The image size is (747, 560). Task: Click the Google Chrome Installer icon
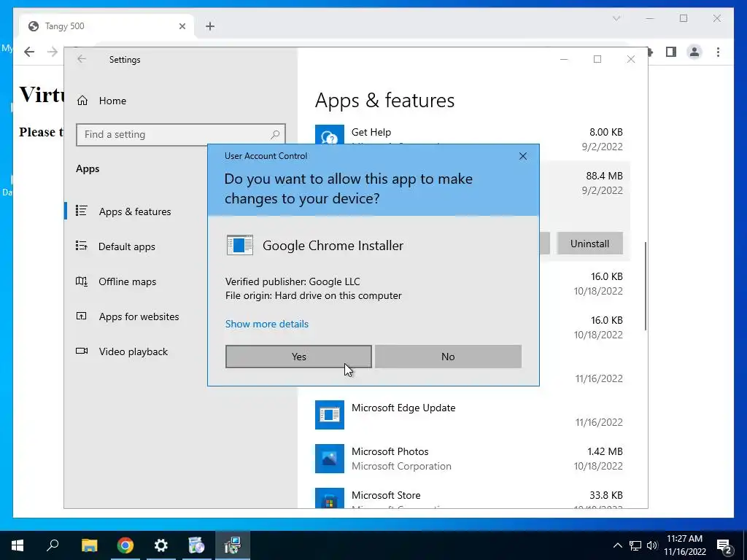[x=239, y=245]
